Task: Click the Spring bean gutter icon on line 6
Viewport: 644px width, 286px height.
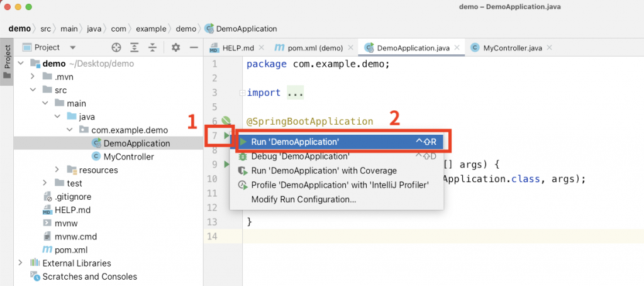Action: coord(226,120)
